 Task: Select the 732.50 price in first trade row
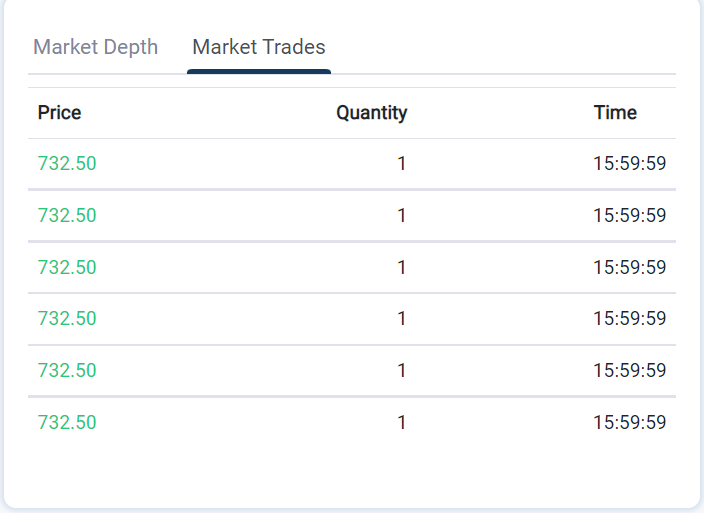click(67, 164)
